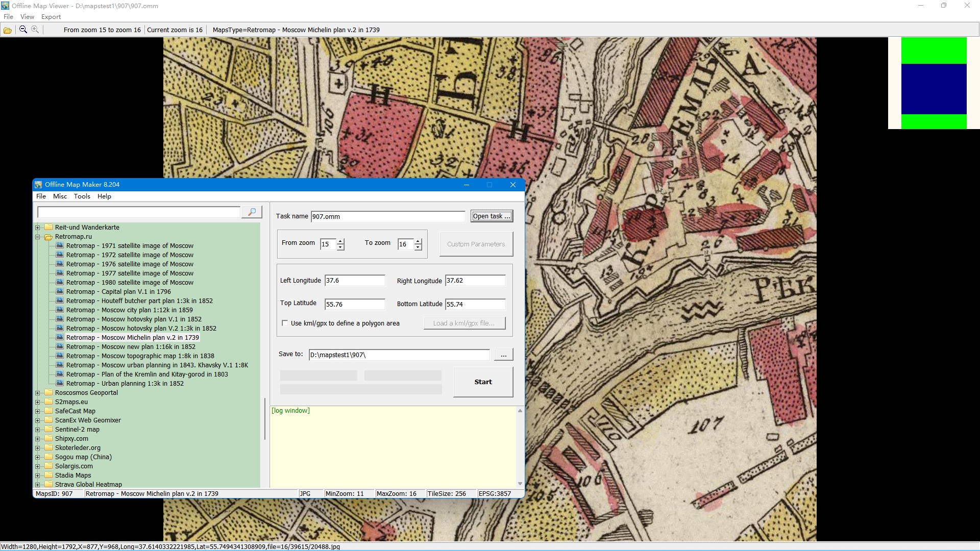Screen dimensions: 980x551
Task: Open the Map Maker Tools menu
Action: click(82, 196)
